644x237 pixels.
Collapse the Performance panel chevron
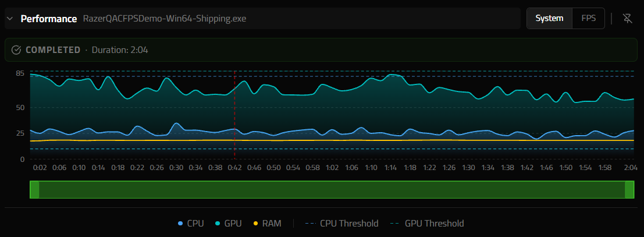pos(10,19)
